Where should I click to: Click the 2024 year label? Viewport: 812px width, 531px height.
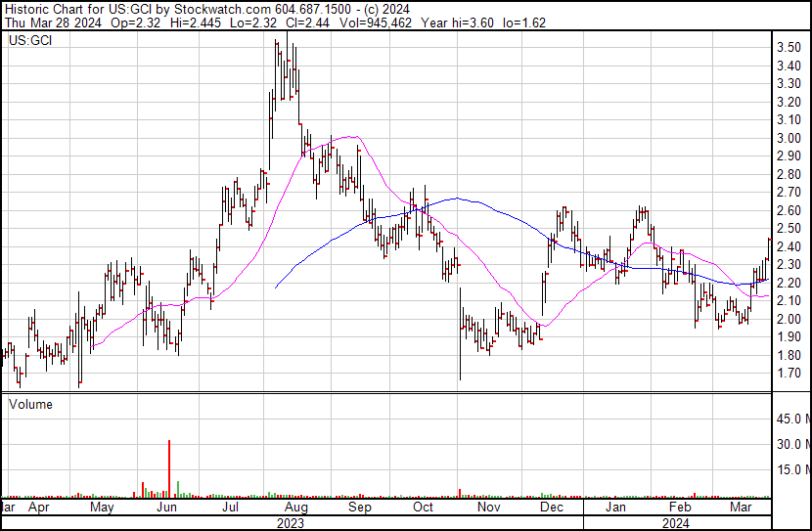pos(676,522)
